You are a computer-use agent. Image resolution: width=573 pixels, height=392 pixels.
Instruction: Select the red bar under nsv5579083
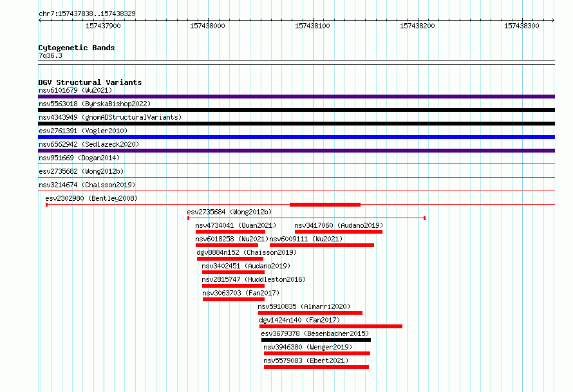[x=316, y=367]
